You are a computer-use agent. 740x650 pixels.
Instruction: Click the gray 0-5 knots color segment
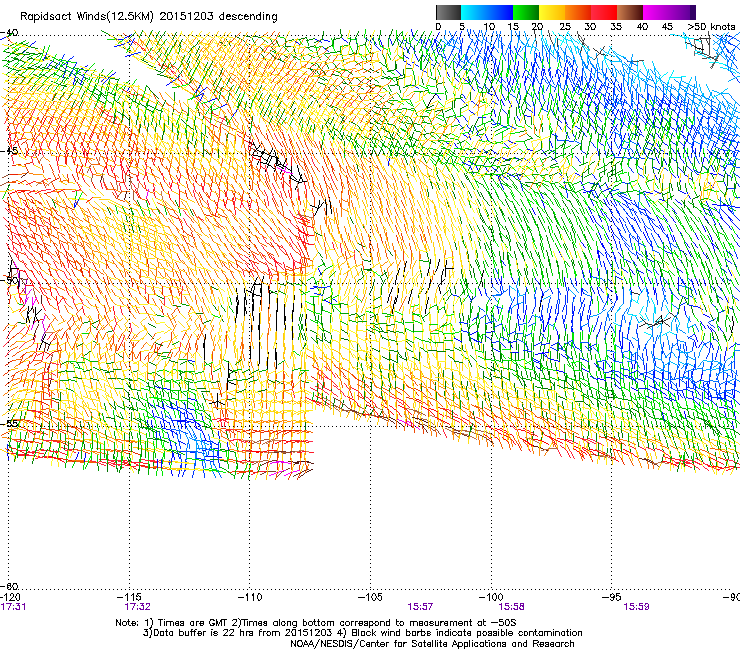click(x=448, y=13)
